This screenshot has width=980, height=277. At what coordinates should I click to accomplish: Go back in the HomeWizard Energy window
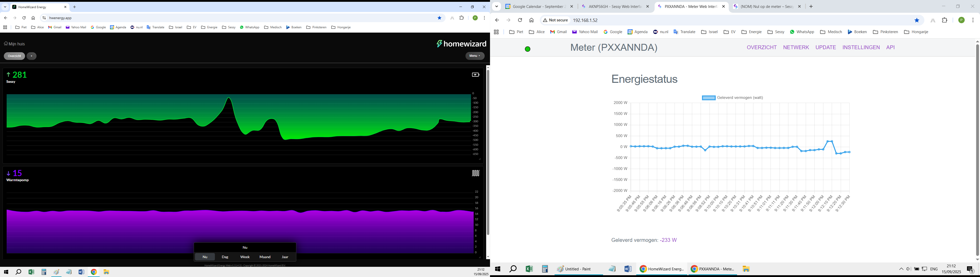pyautogui.click(x=6, y=18)
